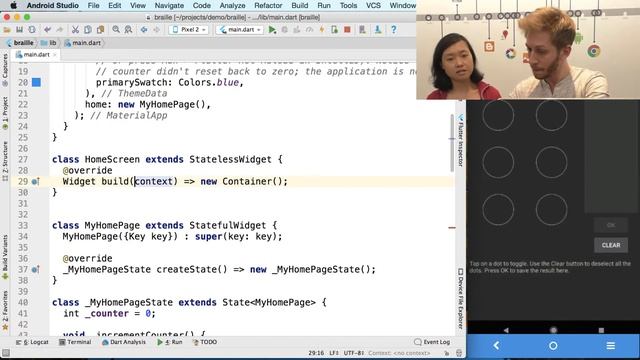The image size is (640, 360).
Task: Click the main.dart breadcrumb
Action: pyautogui.click(x=83, y=43)
